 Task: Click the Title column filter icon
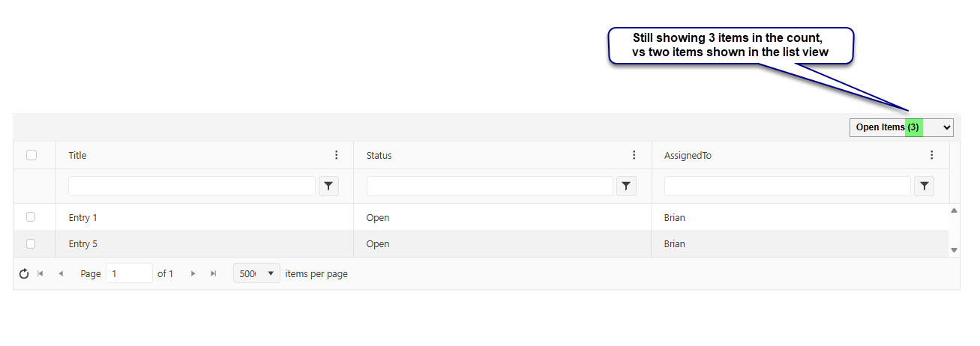[x=328, y=186]
